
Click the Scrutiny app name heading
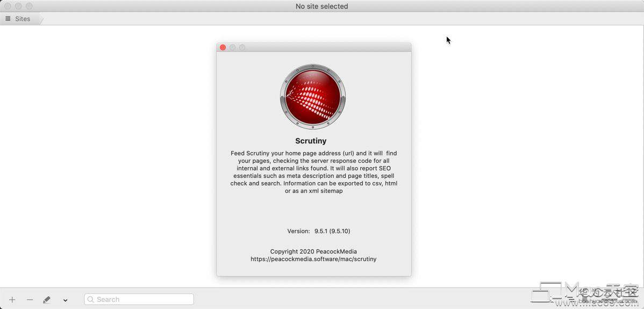click(x=311, y=141)
